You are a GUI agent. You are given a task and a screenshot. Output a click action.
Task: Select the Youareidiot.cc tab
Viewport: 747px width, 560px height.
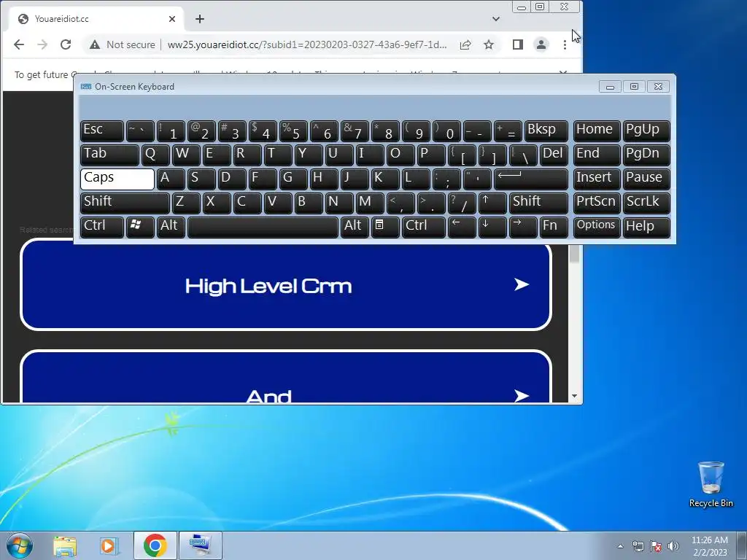click(96, 19)
